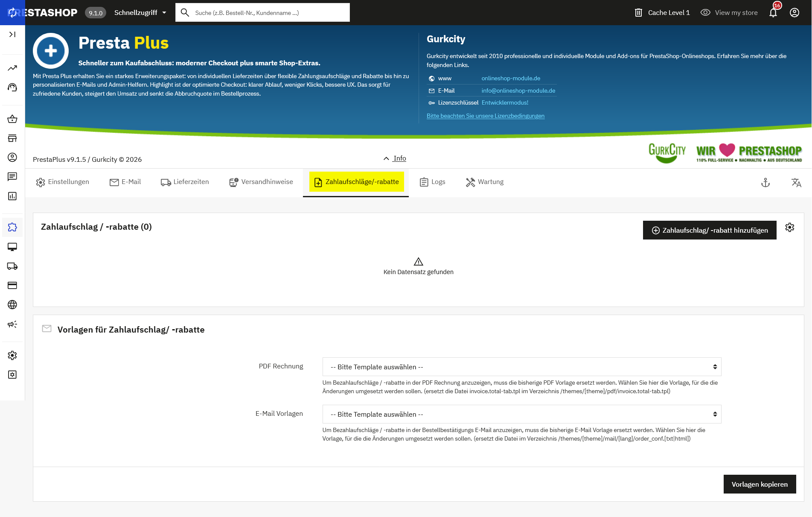Open Payment via the credit-card sidebar icon
This screenshot has height=517, width=812.
(12, 285)
